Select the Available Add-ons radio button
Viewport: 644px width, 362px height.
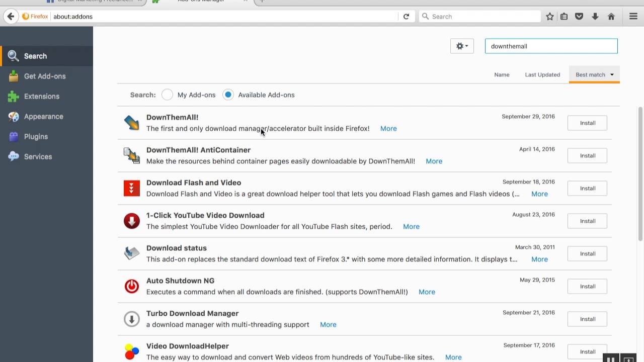tap(228, 95)
